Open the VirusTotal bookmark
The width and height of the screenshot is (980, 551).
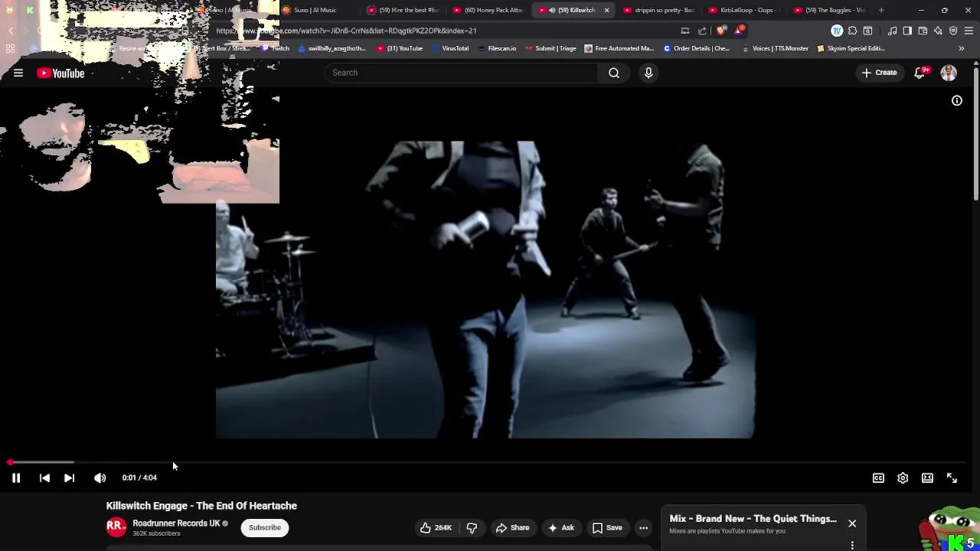450,48
